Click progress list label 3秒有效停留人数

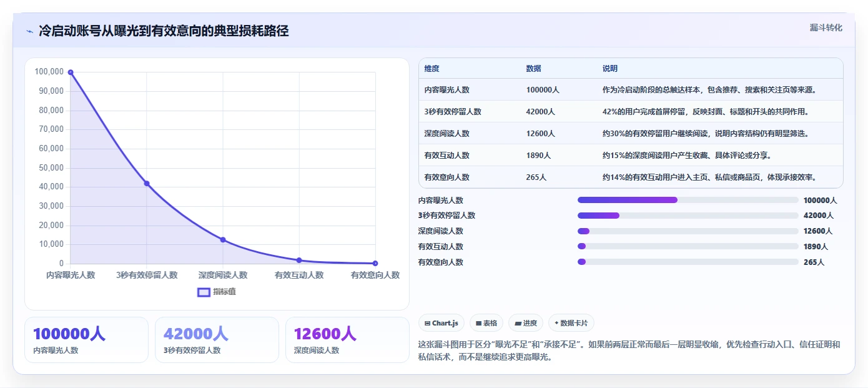pos(446,216)
